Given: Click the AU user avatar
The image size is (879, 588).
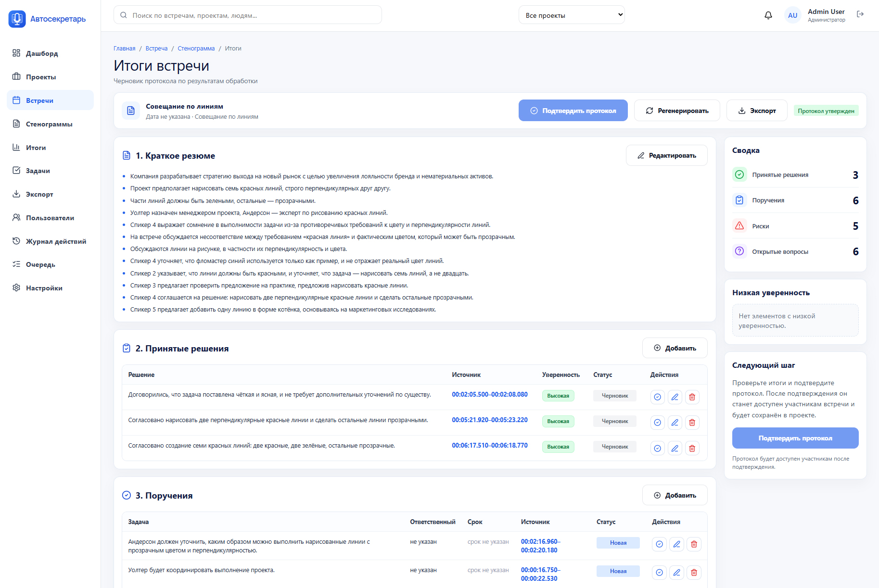Looking at the screenshot, I should (x=792, y=15).
